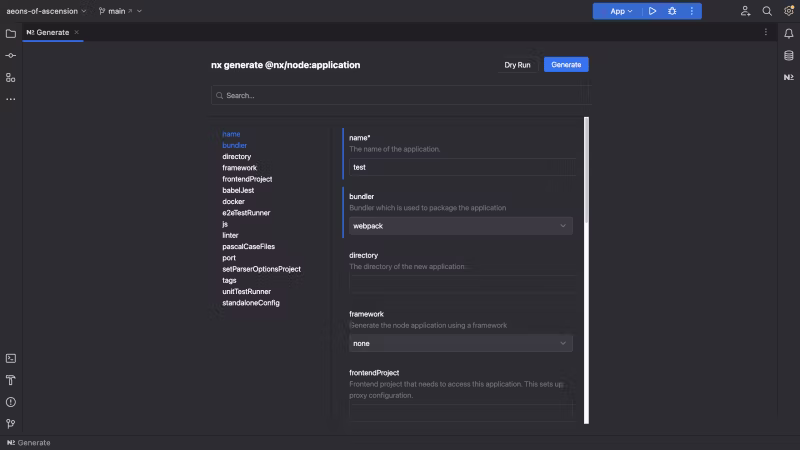Show more tool windows ellipsis
800x450 pixels.
(x=11, y=99)
